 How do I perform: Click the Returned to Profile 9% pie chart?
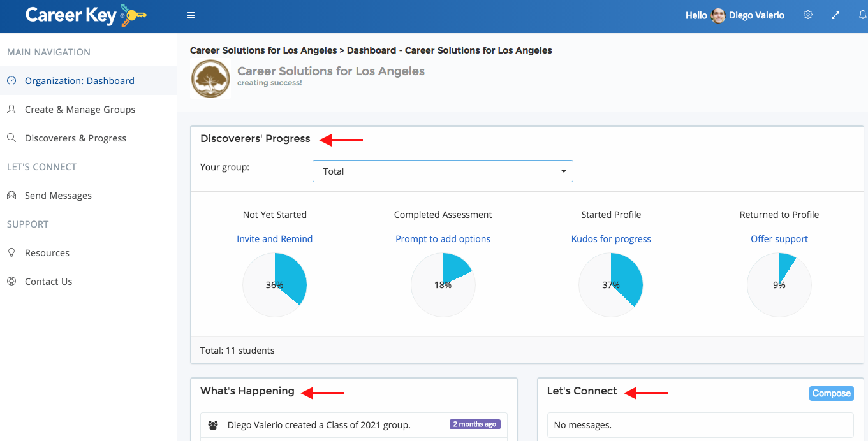click(x=779, y=285)
